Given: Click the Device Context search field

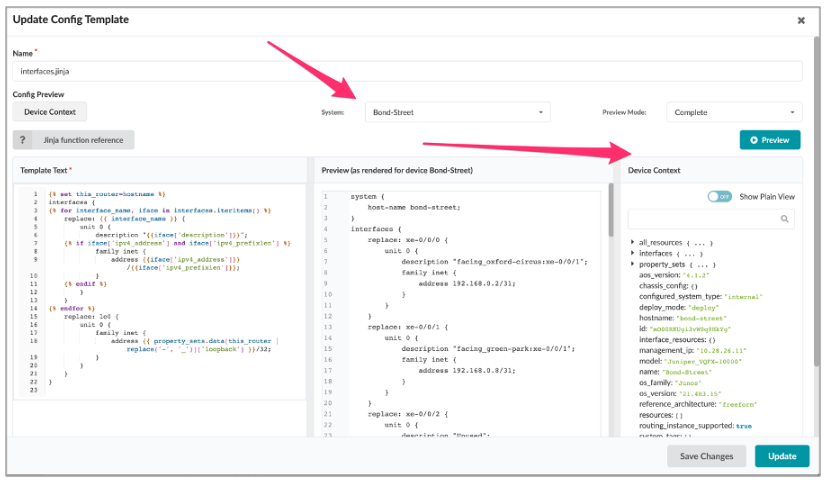Looking at the screenshot, I should click(705, 219).
